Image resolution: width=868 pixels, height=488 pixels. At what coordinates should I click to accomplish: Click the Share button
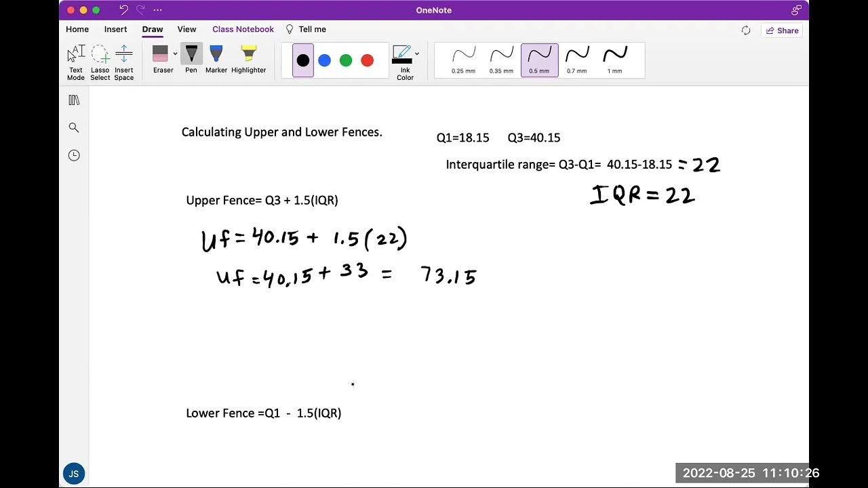pyautogui.click(x=782, y=30)
